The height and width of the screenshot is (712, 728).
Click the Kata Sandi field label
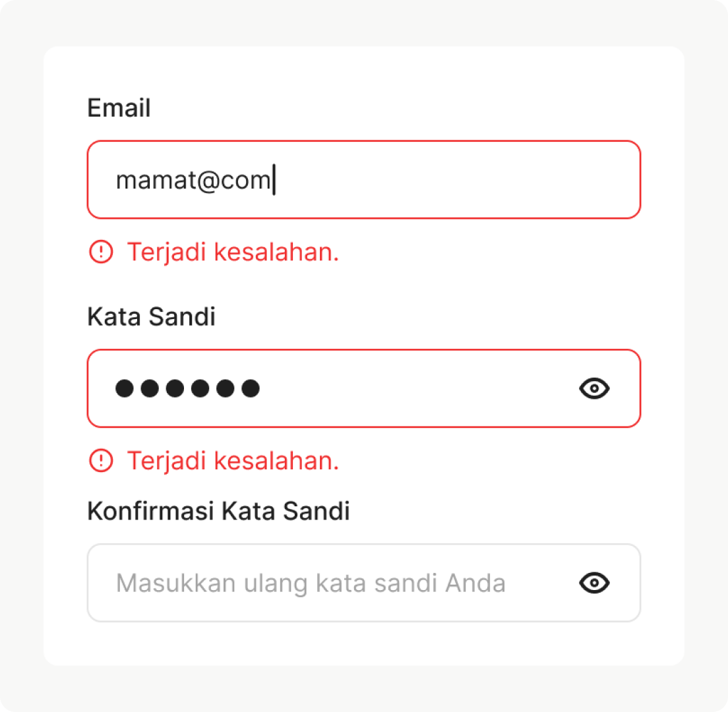pyautogui.click(x=151, y=317)
